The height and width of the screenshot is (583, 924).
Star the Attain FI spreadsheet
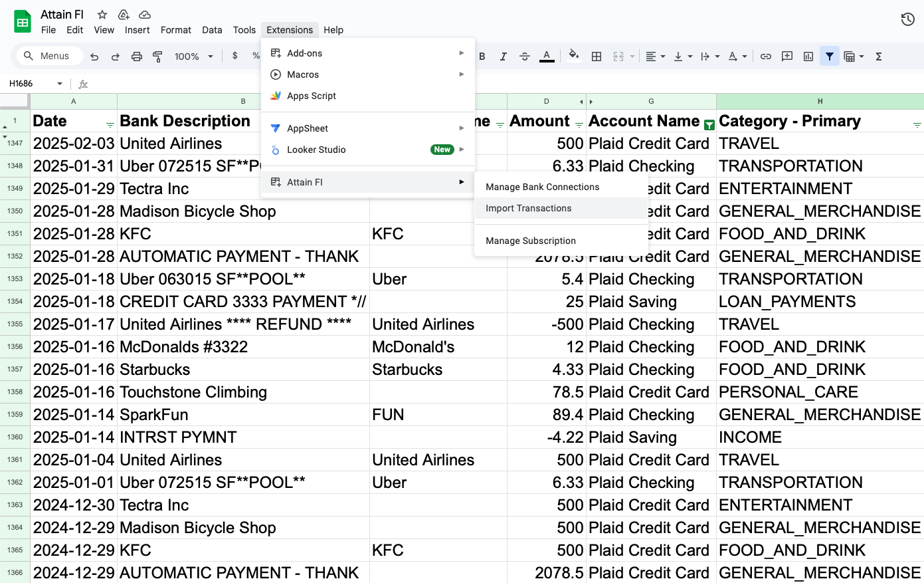tap(102, 14)
